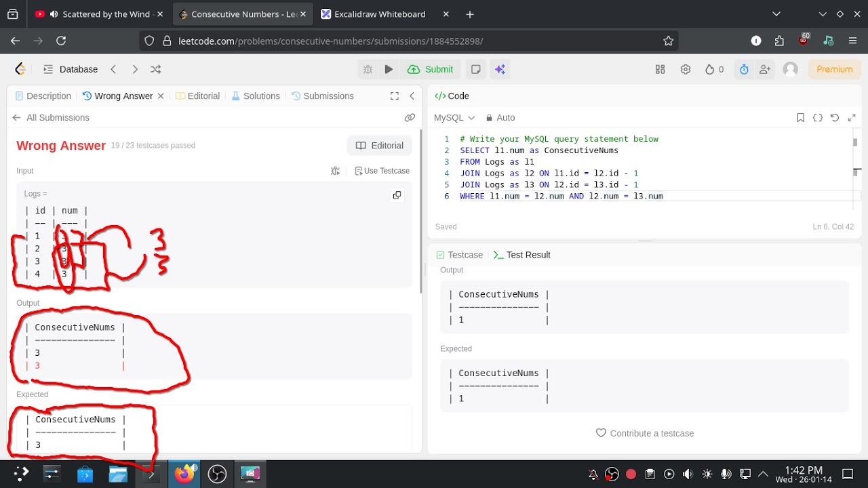
Task: Click Use Testcase
Action: coord(382,171)
